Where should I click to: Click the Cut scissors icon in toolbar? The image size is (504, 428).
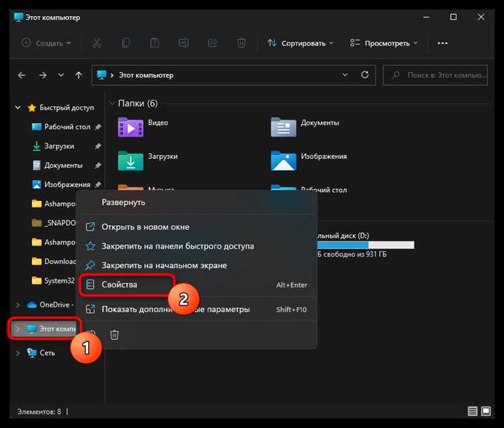point(97,43)
